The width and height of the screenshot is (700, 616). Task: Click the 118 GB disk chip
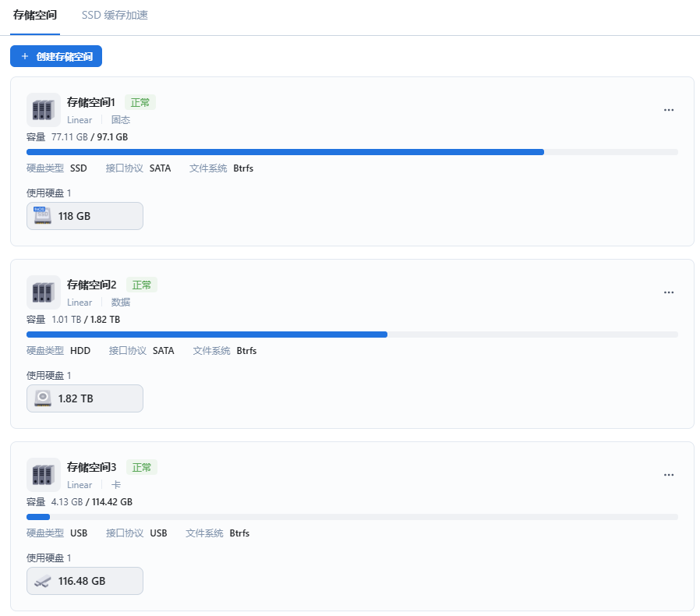coord(85,216)
